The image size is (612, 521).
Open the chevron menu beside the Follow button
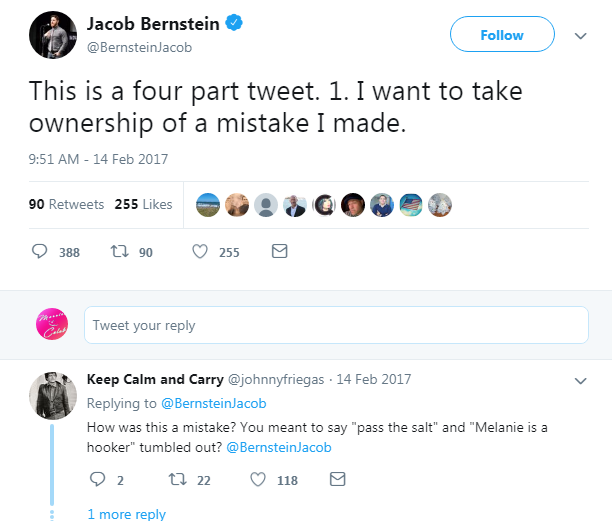tap(580, 35)
